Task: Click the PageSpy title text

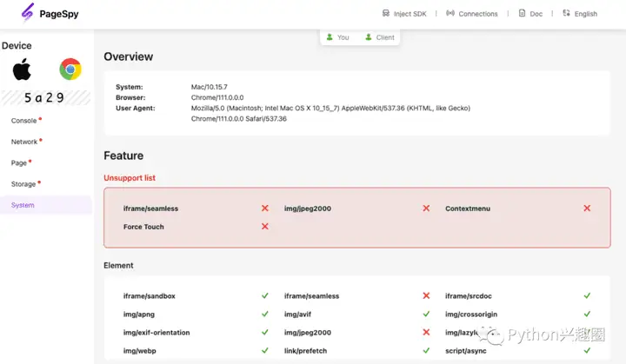Action: pyautogui.click(x=59, y=14)
